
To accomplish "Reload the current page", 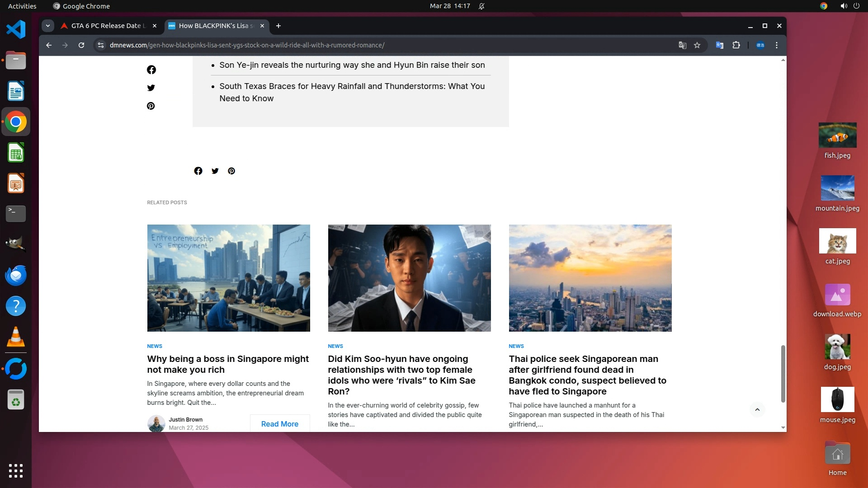I will (x=81, y=45).
